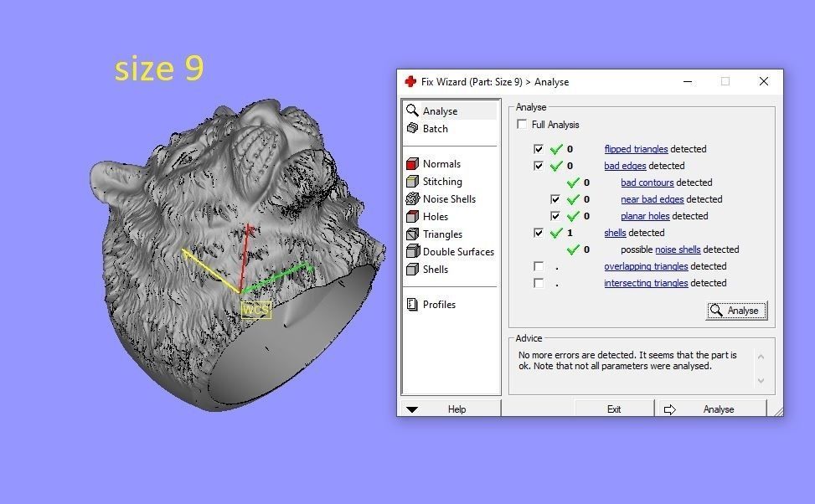Screen dimensions: 815x504
Task: Click the red cross Fix Wizard icon
Action: [410, 81]
